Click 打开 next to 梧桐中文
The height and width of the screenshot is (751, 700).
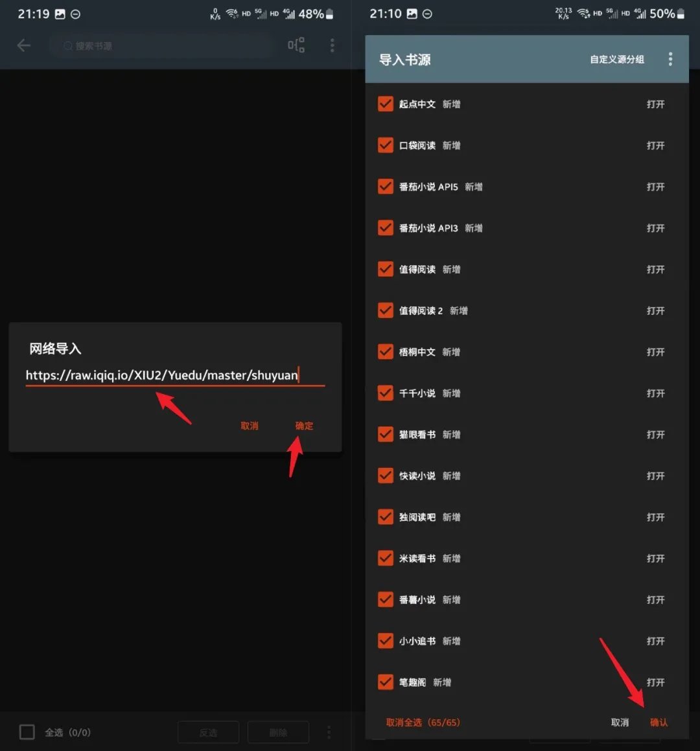tap(655, 352)
